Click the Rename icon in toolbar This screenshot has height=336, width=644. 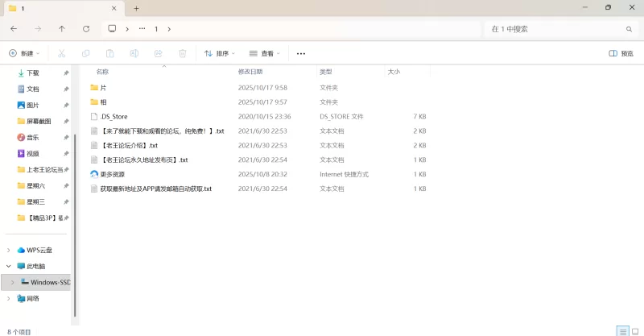pyautogui.click(x=134, y=53)
